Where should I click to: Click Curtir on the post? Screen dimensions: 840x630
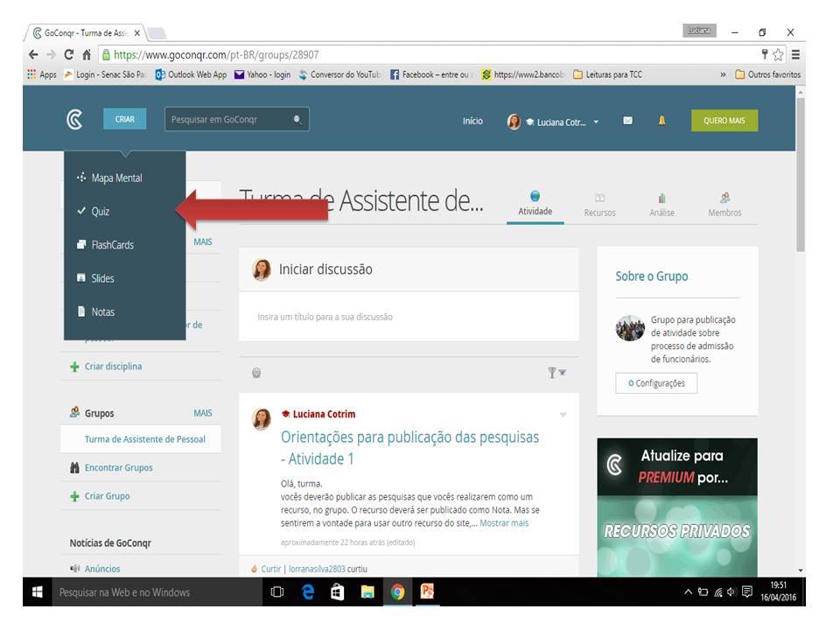click(270, 569)
